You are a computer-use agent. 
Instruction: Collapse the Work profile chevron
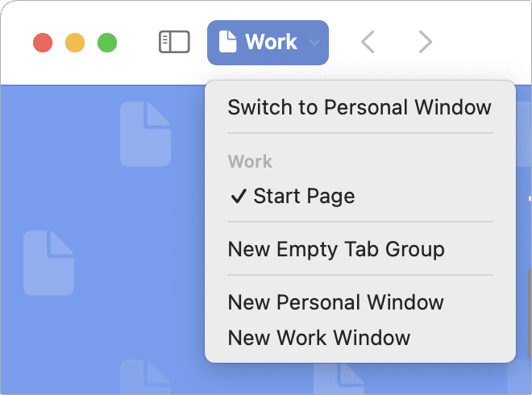point(314,43)
